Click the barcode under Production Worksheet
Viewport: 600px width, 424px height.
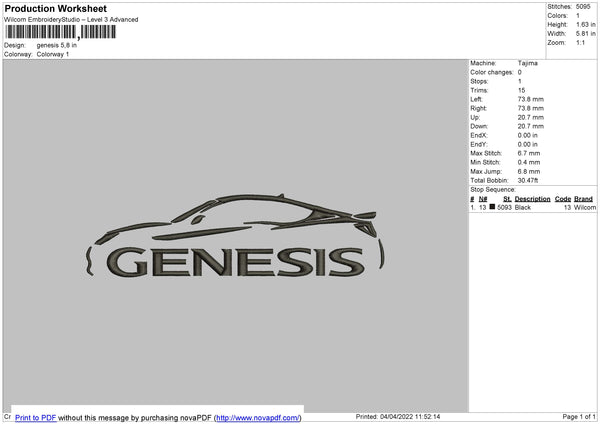[x=61, y=32]
